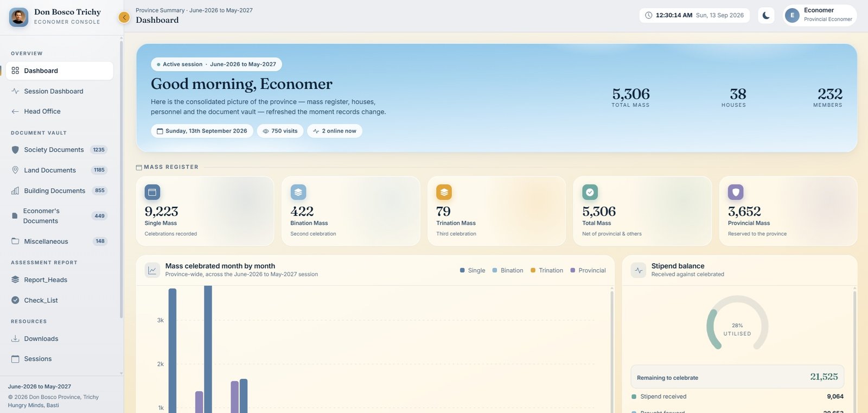868x413 pixels.
Task: Open Dashboard in the sidebar
Action: pyautogui.click(x=59, y=71)
